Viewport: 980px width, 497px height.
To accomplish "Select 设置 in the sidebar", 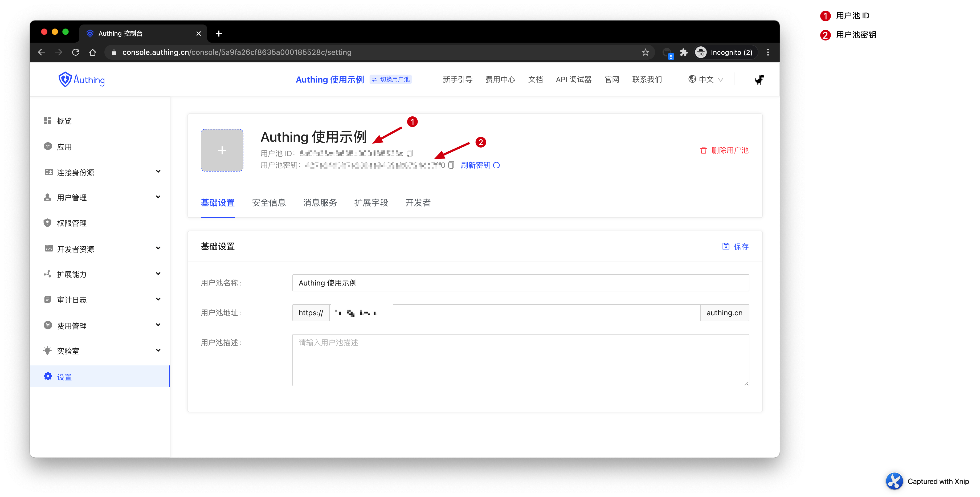I will 100,377.
